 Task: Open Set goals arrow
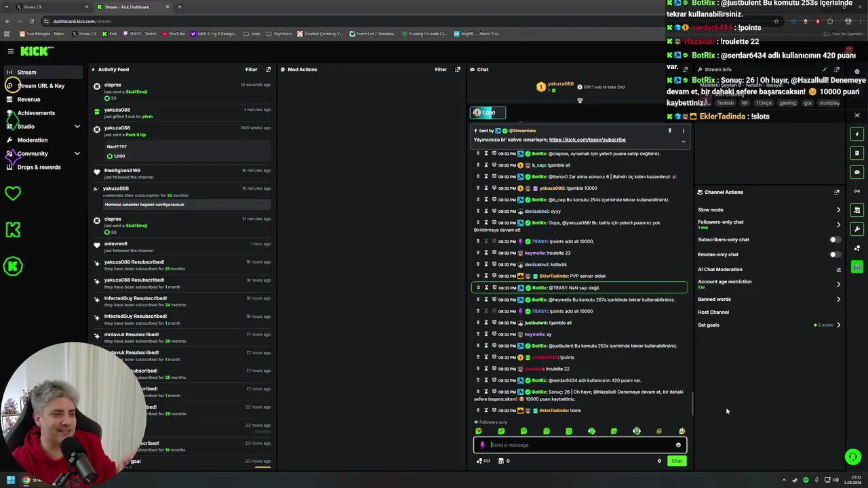tap(838, 325)
